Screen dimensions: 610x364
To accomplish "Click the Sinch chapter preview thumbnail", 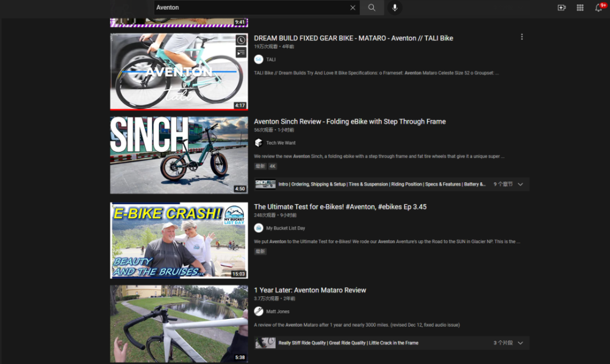I will [x=265, y=184].
